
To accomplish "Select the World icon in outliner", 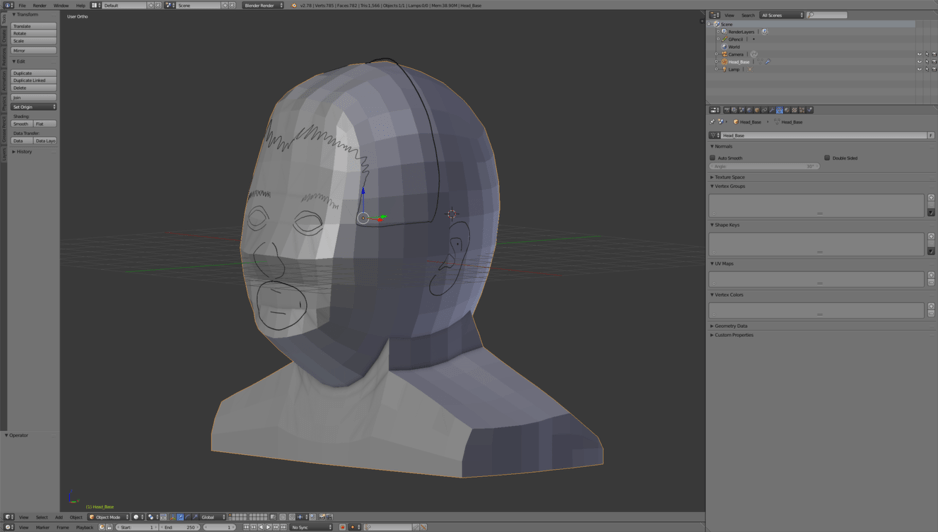I will 725,47.
